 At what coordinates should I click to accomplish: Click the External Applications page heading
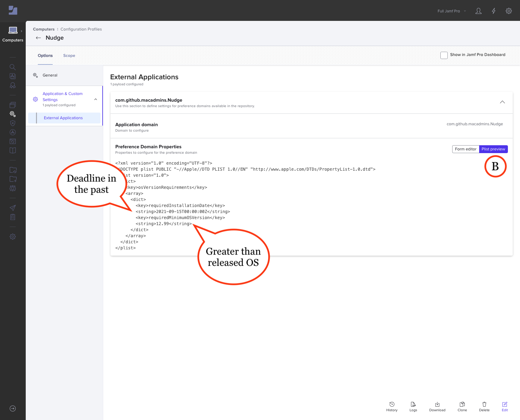coord(144,77)
